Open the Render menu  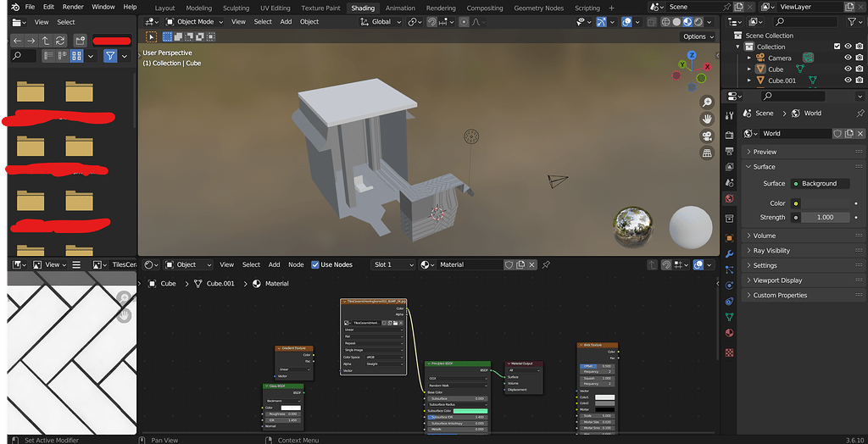(x=73, y=7)
